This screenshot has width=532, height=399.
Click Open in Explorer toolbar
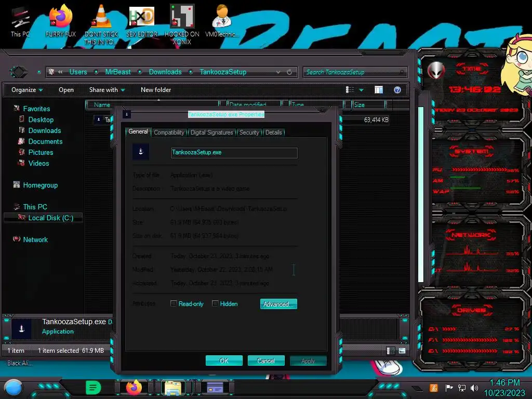(66, 90)
